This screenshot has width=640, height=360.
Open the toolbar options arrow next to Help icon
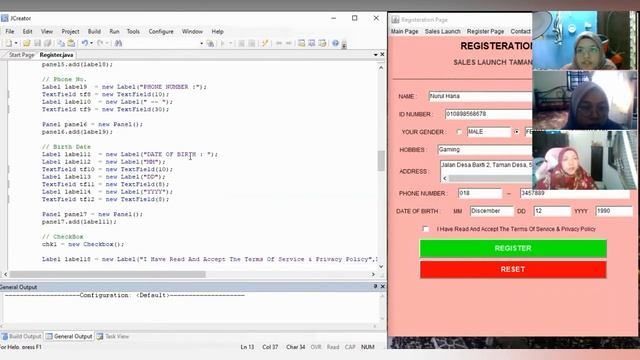[344, 44]
